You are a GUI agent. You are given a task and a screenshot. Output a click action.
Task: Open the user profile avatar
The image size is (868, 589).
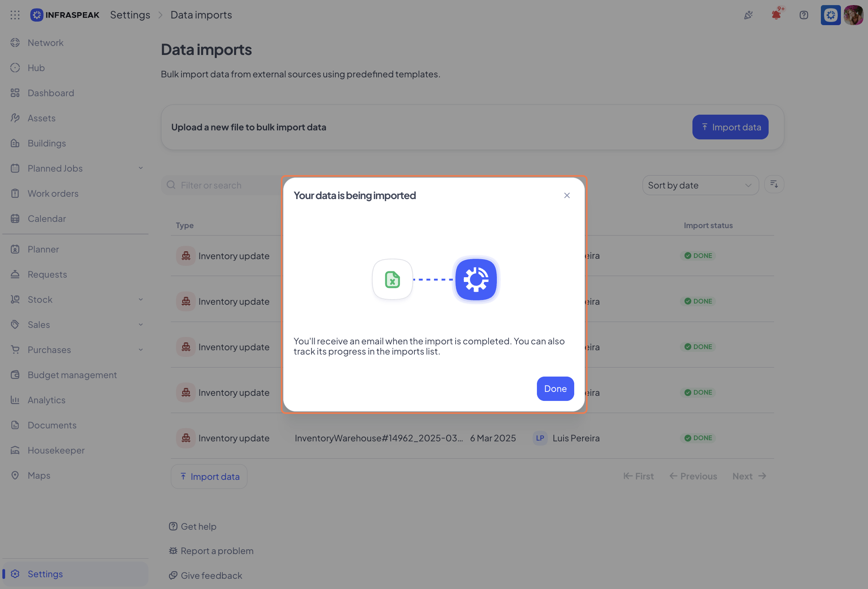tap(853, 15)
